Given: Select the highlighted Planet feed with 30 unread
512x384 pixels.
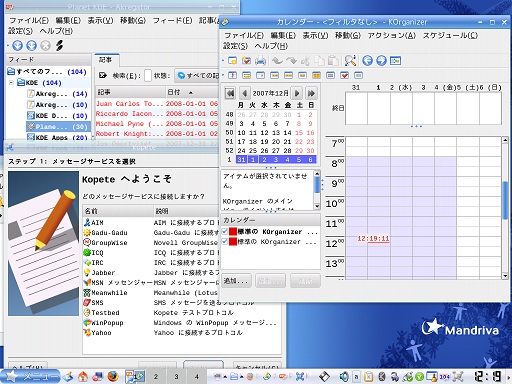Looking at the screenshot, I should (57, 127).
